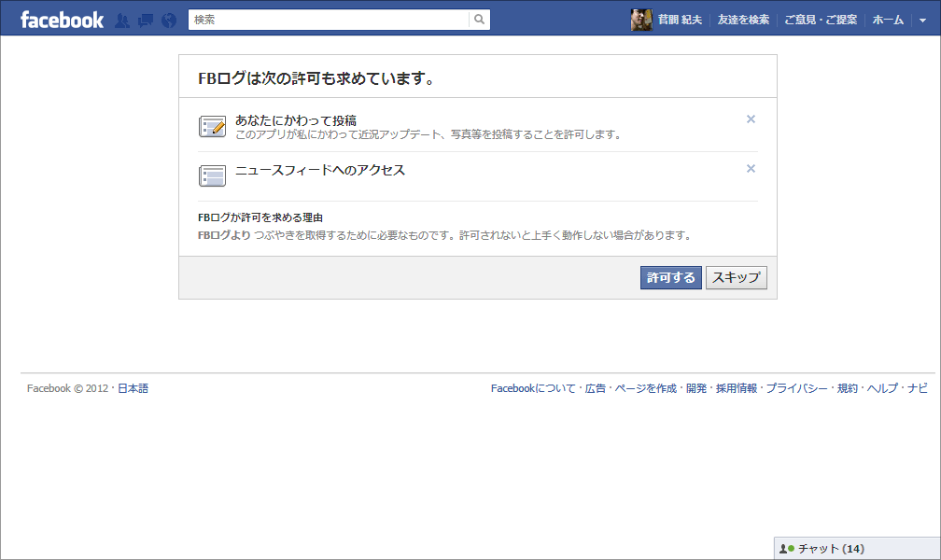The image size is (941, 560).
Task: Click the ニュースフィードへのアクセス permission icon
Action: [x=213, y=175]
